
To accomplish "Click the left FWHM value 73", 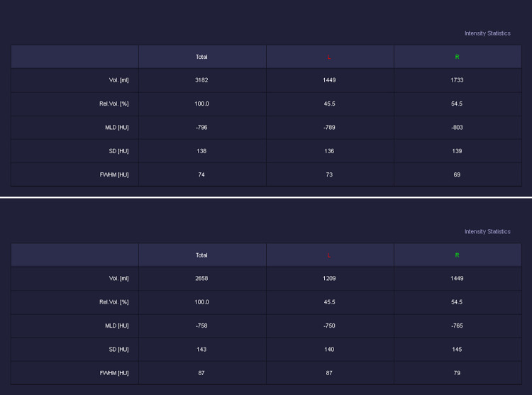I will pos(329,174).
